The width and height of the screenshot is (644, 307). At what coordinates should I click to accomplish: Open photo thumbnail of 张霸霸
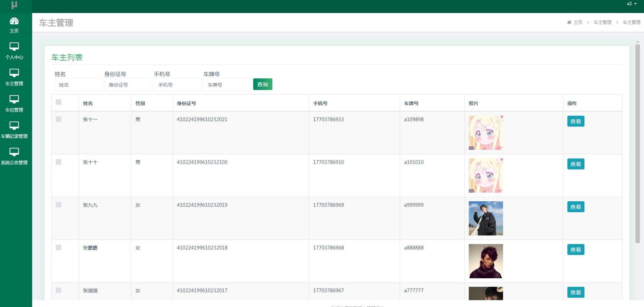pyautogui.click(x=486, y=261)
